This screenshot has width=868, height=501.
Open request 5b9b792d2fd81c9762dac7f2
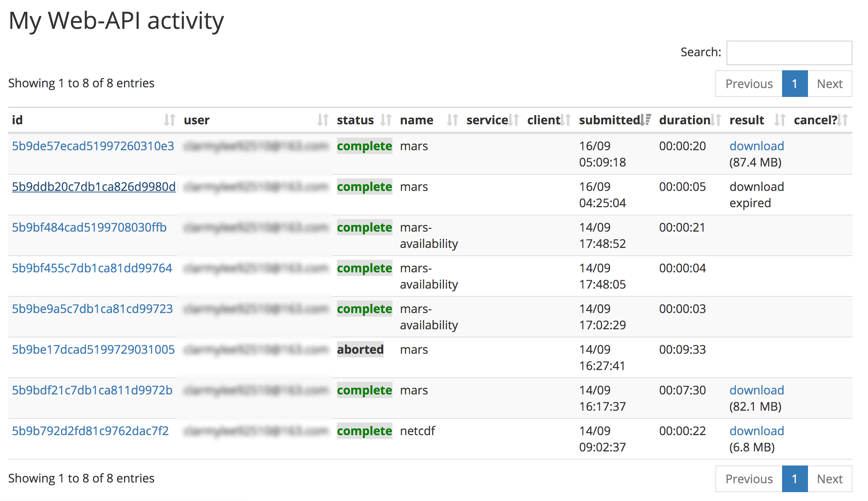[x=90, y=431]
